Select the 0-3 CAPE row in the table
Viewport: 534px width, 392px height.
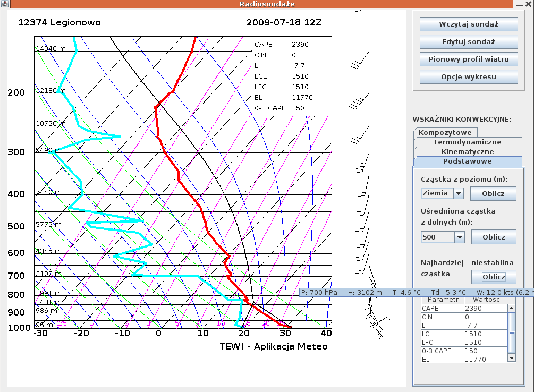pos(464,351)
